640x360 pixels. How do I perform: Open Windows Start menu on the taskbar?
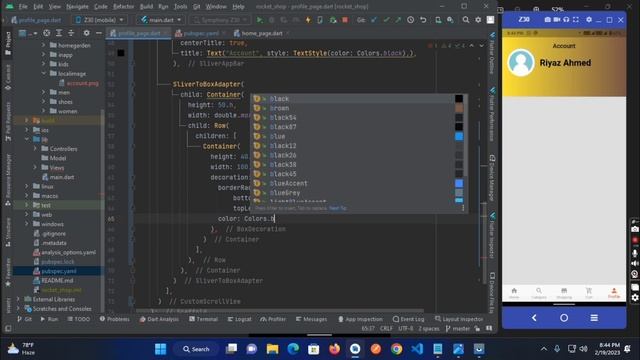[x=160, y=349]
